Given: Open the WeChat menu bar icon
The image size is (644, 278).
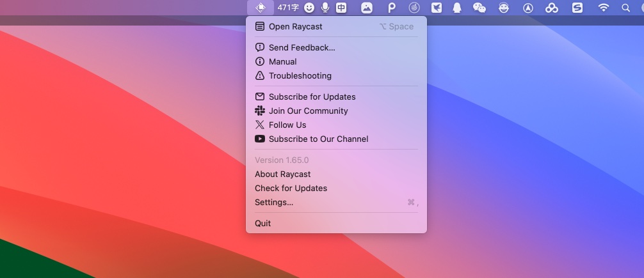Looking at the screenshot, I should tap(479, 8).
